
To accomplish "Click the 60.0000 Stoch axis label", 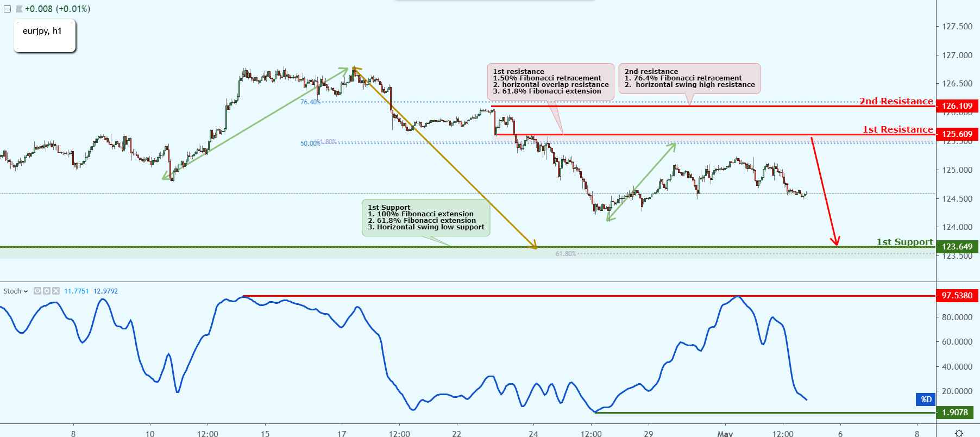I will pyautogui.click(x=957, y=342).
